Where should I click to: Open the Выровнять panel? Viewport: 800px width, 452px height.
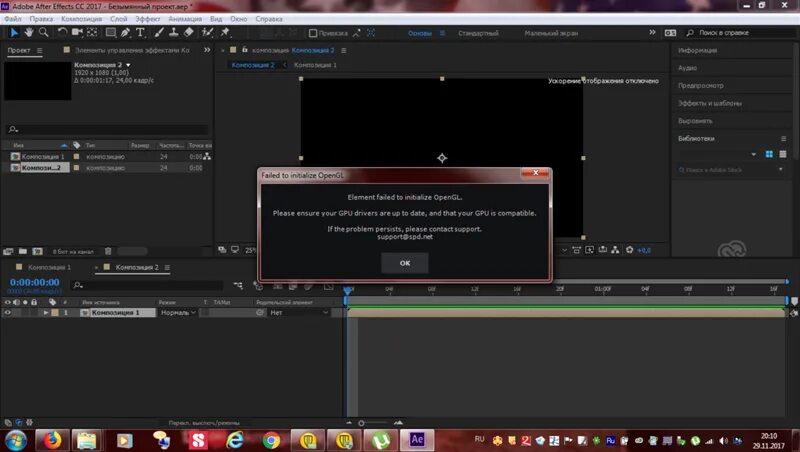695,121
